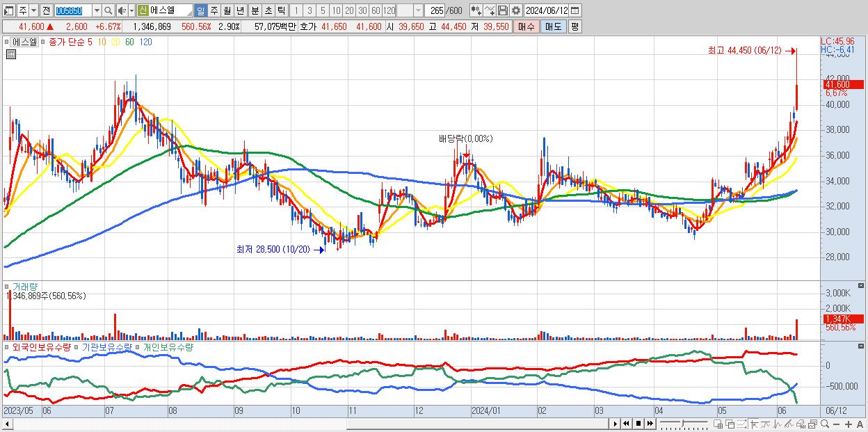Screen dimensions: 868x432
Task: Click the top-left chart layout icon
Action: 9,10
